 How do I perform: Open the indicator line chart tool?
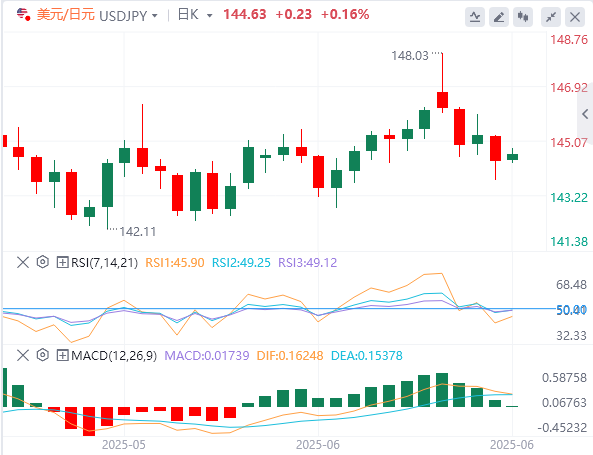click(475, 17)
